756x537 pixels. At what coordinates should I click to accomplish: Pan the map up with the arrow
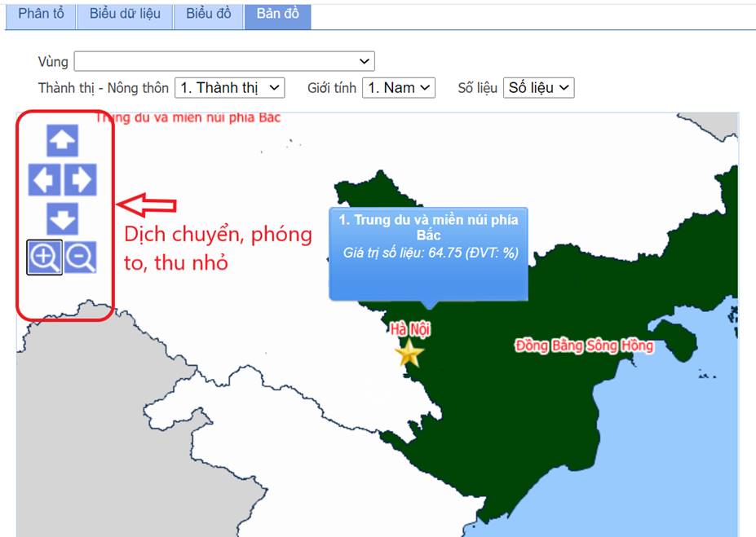tap(62, 142)
